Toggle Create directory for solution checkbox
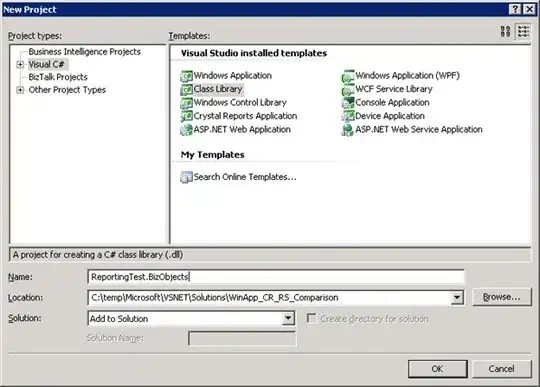Image resolution: width=540 pixels, height=387 pixels. pyautogui.click(x=311, y=318)
